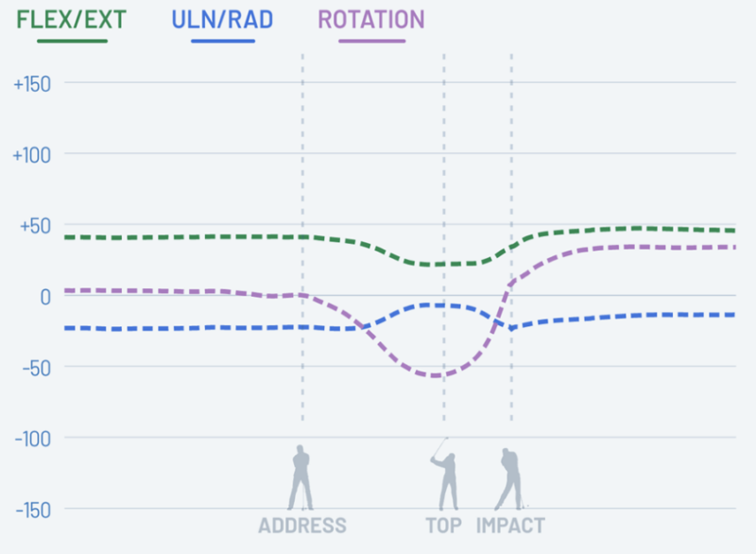Click the green line under FLEX/EXT
Screen dimensions: 756x554
(x=73, y=41)
